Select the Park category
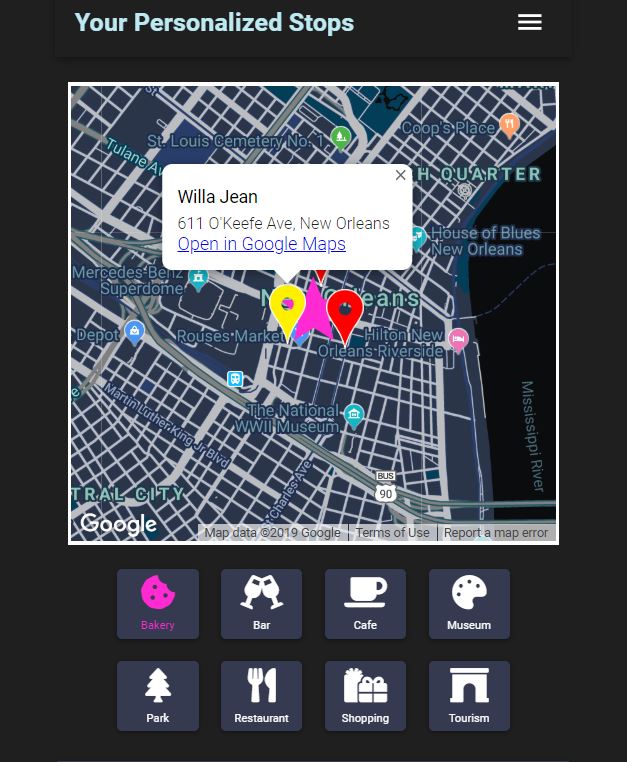 (158, 696)
